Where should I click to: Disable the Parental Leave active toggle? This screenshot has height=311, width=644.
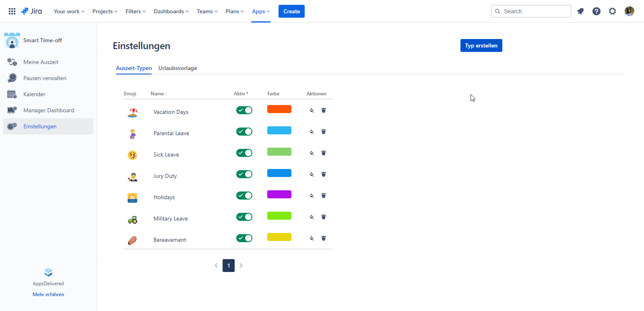click(244, 132)
